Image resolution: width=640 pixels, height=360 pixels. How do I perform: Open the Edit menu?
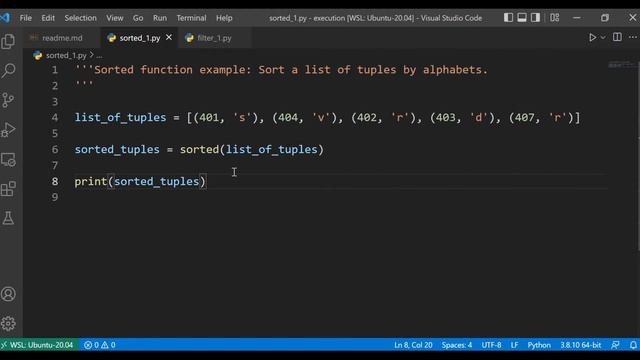pos(48,18)
